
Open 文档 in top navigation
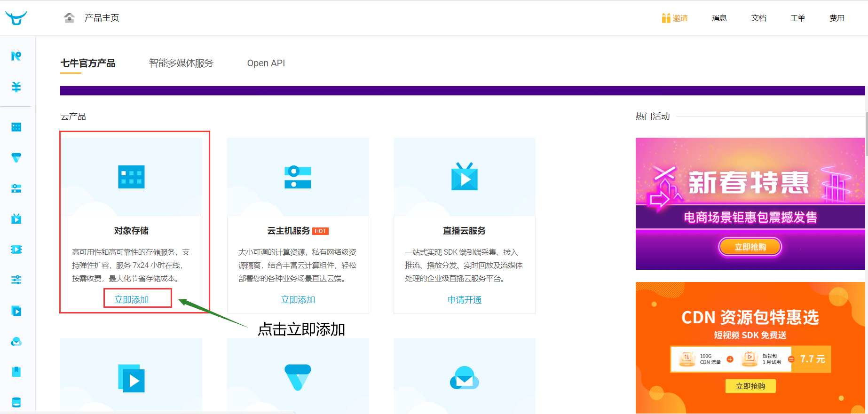click(x=758, y=18)
